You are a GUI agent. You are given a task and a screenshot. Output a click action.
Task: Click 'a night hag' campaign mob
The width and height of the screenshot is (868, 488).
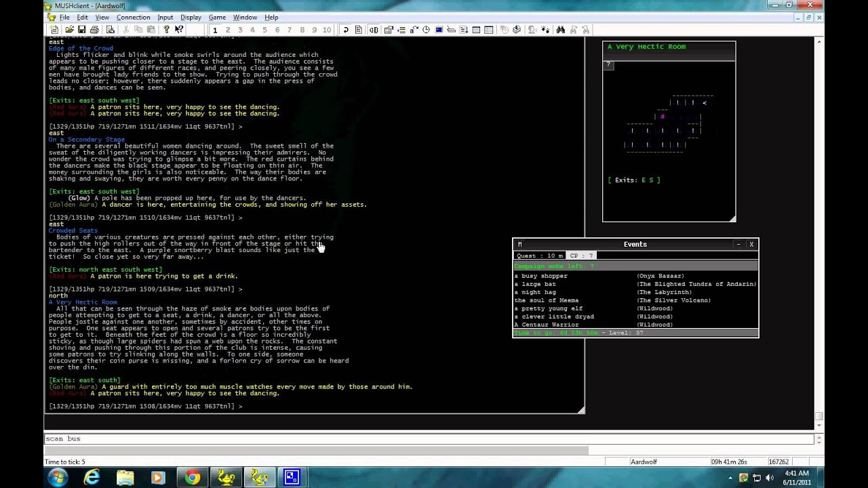pos(534,292)
